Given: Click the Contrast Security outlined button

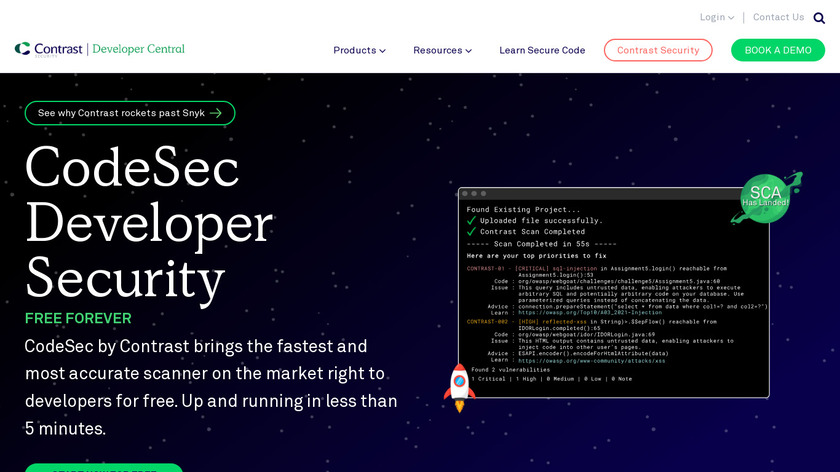Looking at the screenshot, I should (x=658, y=50).
